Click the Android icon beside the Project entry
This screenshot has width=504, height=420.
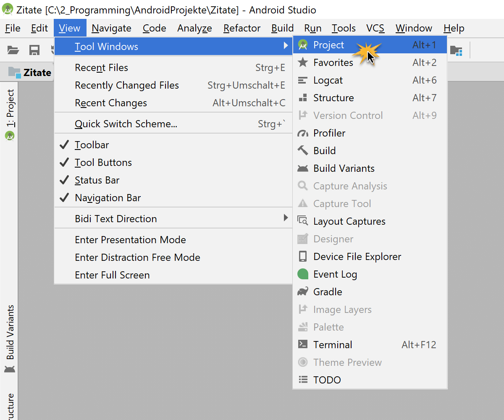click(x=302, y=45)
